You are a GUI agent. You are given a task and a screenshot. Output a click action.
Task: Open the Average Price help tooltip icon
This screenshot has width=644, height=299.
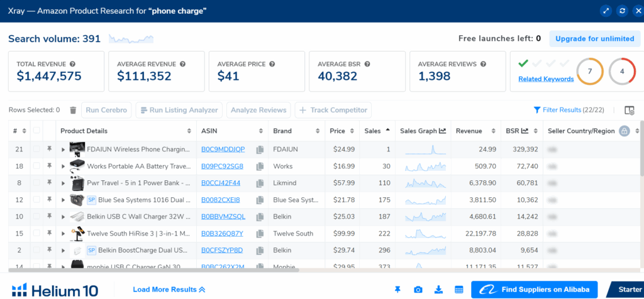(272, 64)
